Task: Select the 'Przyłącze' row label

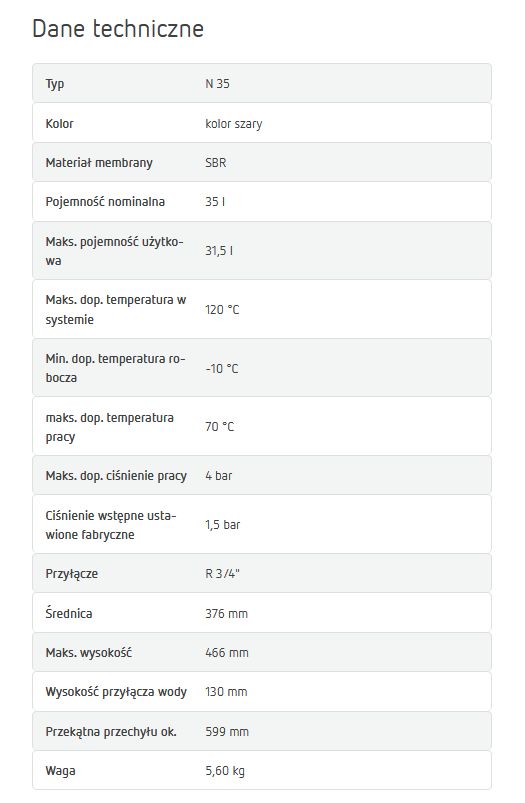Action: [72, 574]
